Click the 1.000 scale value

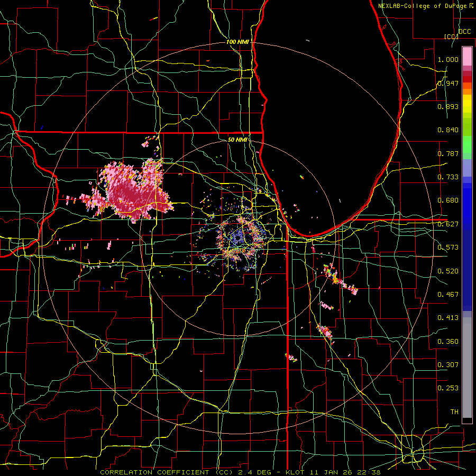[x=448, y=59]
